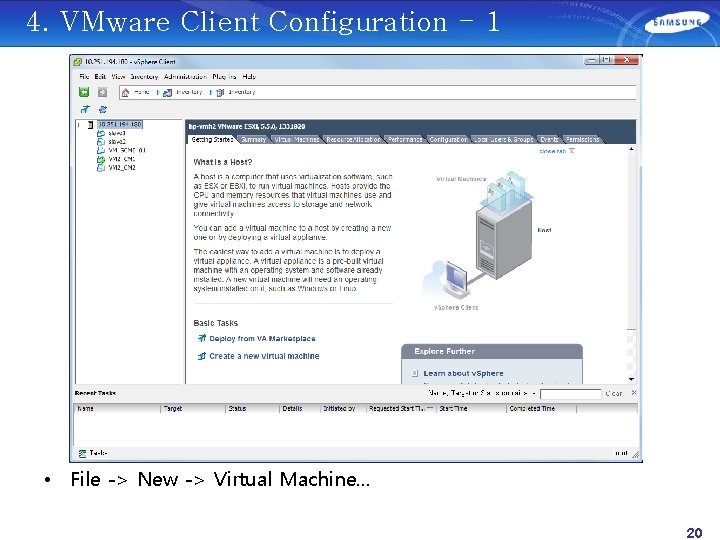This screenshot has height=540, width=720.
Task: Select the VM2_CN2 virtual machine
Action: pyautogui.click(x=122, y=168)
